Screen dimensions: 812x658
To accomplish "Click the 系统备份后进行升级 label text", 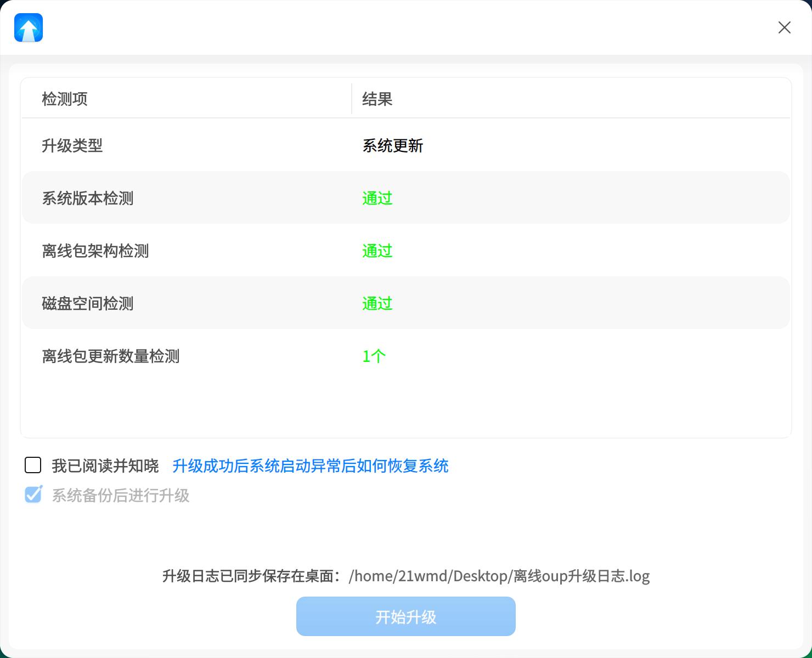I will 121,496.
